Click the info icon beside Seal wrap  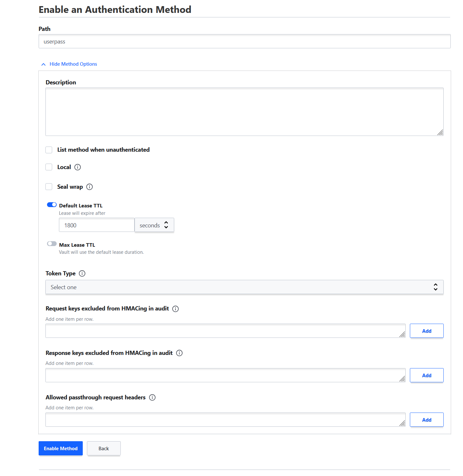tap(90, 187)
